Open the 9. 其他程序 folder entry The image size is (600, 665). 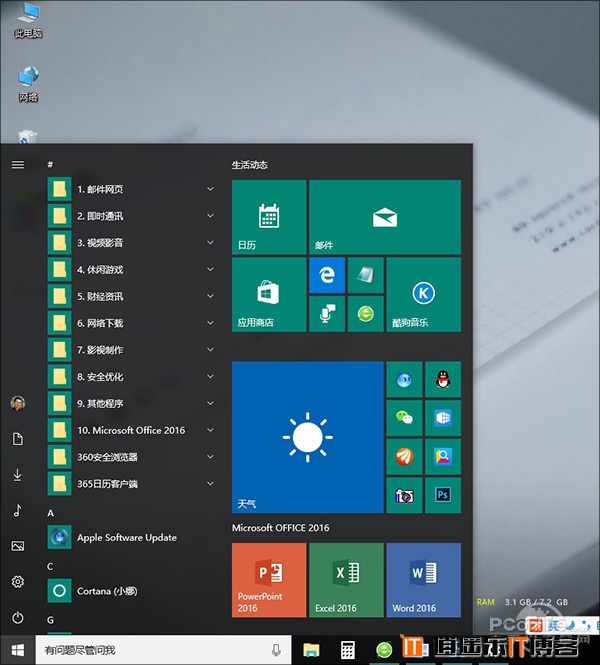click(133, 403)
